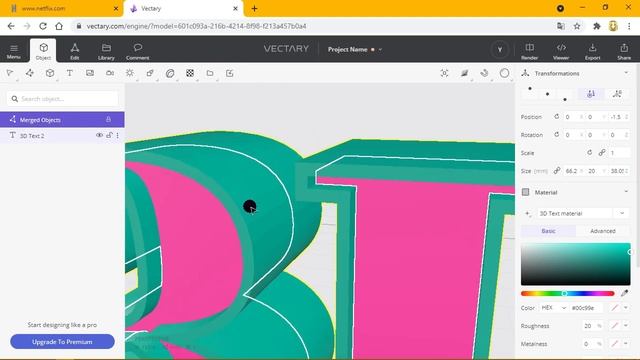
Task: Collapse the Transformations section
Action: (626, 73)
